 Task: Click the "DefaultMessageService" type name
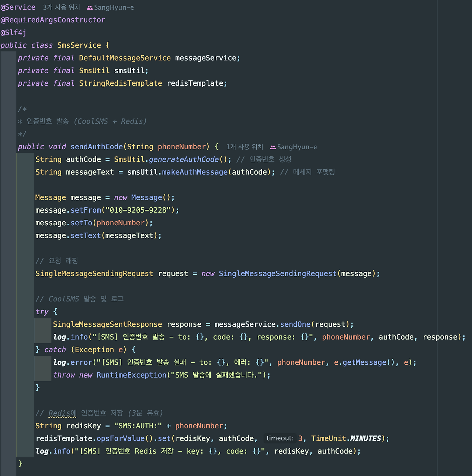[125, 58]
